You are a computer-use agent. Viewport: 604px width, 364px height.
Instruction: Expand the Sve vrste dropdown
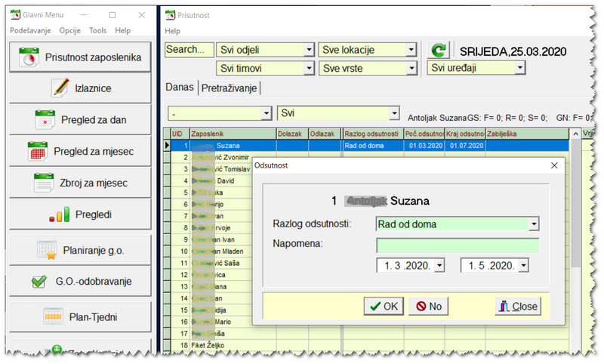click(x=411, y=68)
